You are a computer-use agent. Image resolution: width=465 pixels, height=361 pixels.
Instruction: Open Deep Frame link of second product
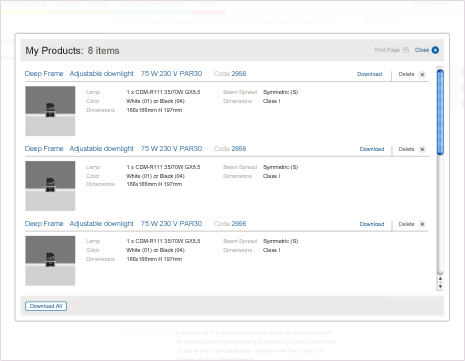(44, 149)
